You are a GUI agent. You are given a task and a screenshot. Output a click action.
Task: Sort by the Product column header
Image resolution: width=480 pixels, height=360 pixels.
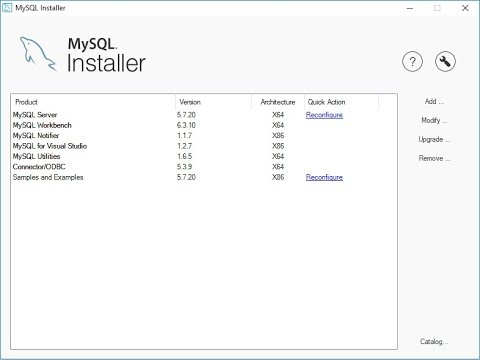coord(93,102)
